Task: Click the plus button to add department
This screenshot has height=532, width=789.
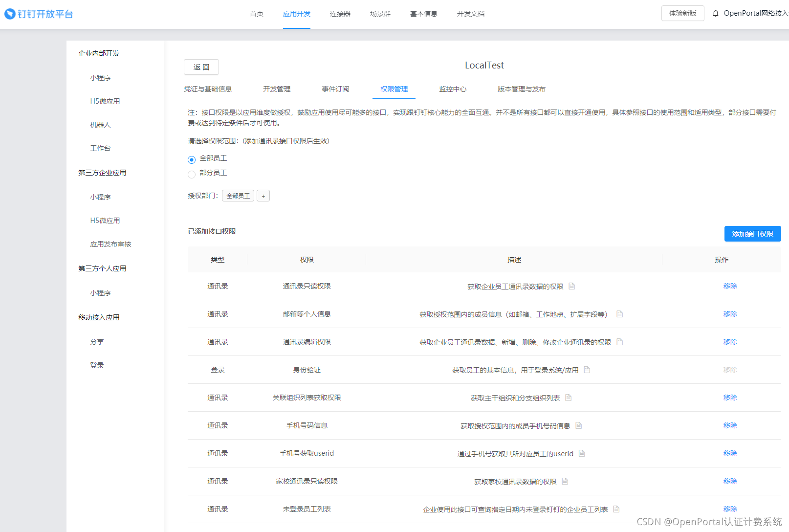Action: tap(263, 196)
